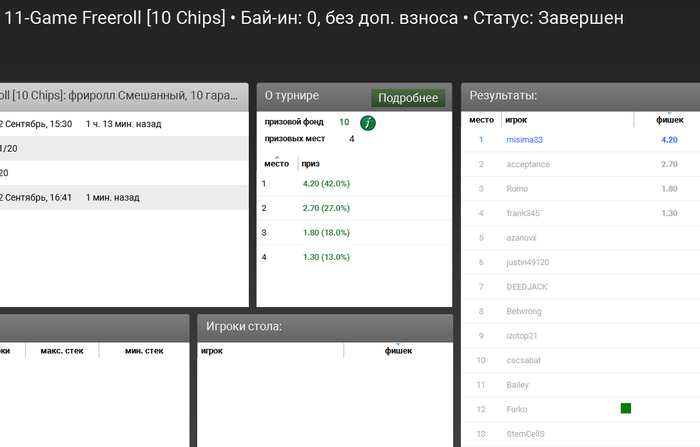The image size is (700, 447).
Task: Click the макс. стек column header
Action: point(62,351)
